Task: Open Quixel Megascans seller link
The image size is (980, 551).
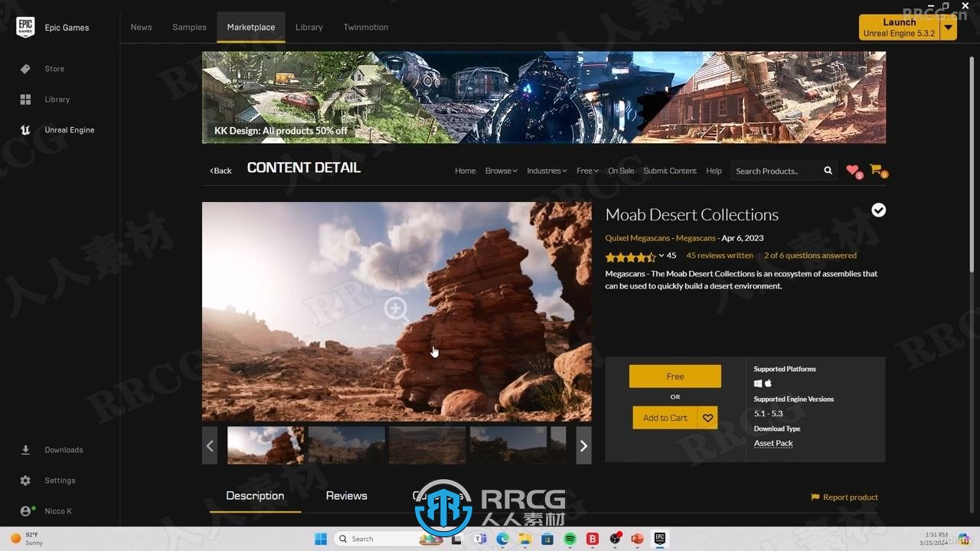Action: coord(638,238)
